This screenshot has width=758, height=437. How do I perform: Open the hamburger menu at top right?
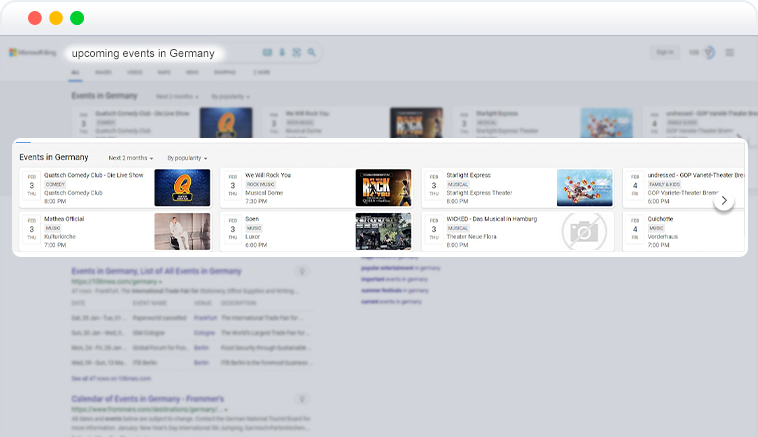pos(729,52)
